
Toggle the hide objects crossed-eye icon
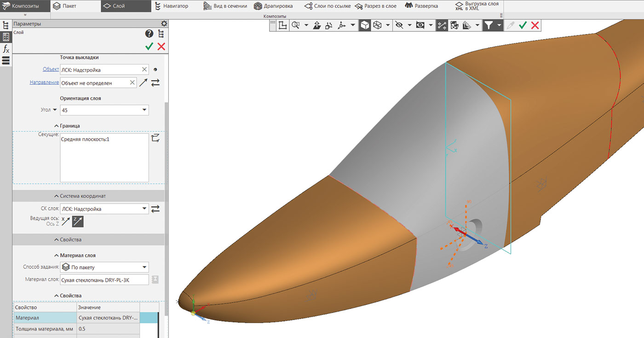[x=398, y=25]
